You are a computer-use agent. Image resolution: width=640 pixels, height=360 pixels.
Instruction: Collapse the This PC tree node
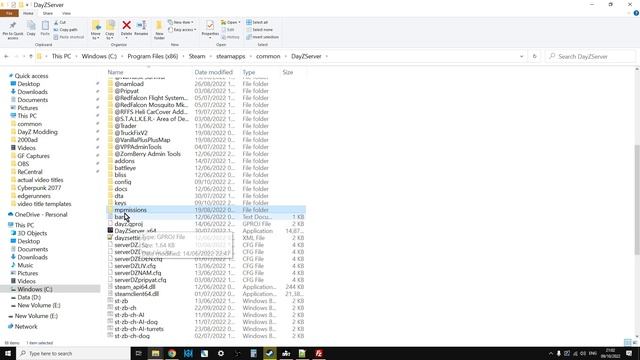(4, 225)
